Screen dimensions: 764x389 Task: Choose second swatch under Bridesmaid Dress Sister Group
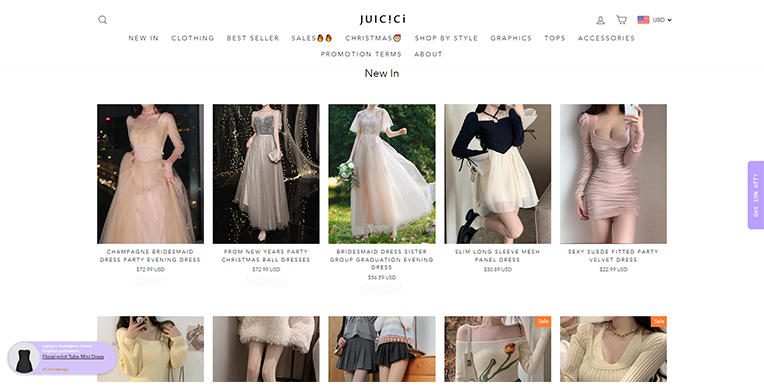pos(376,289)
